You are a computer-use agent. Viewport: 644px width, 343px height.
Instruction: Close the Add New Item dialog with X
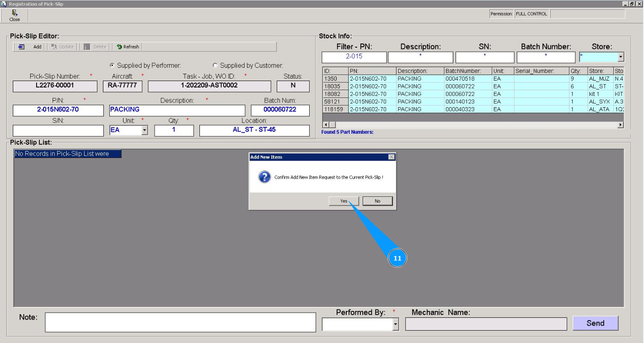[392, 157]
